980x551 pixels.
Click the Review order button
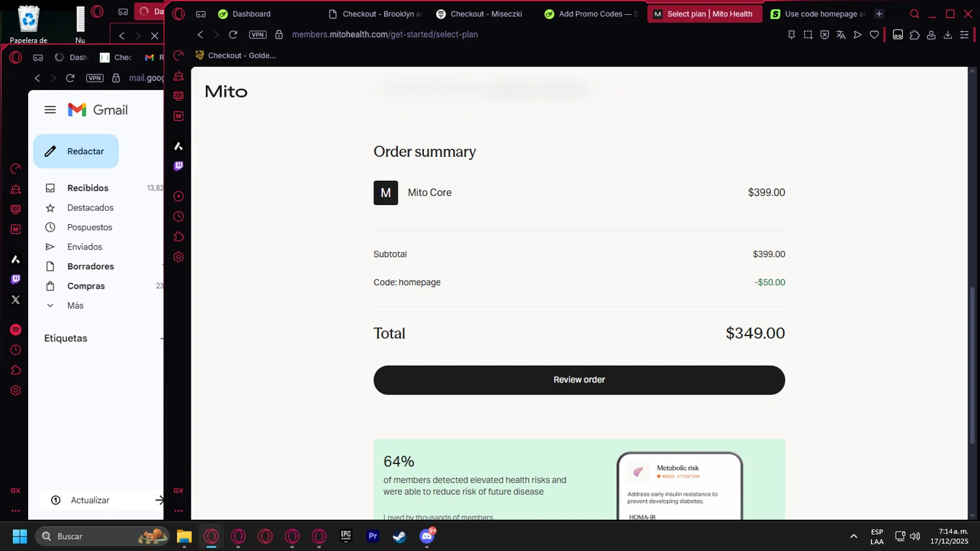click(579, 380)
